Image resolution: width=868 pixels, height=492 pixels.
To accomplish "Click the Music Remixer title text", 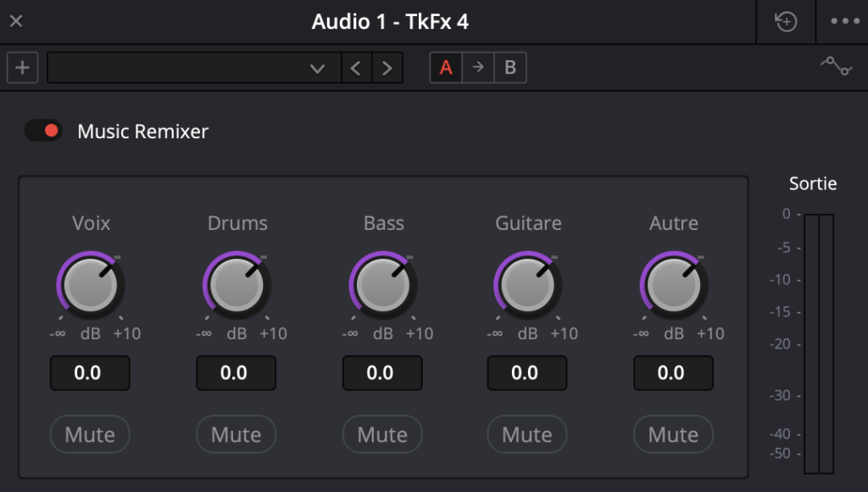I will [x=142, y=131].
